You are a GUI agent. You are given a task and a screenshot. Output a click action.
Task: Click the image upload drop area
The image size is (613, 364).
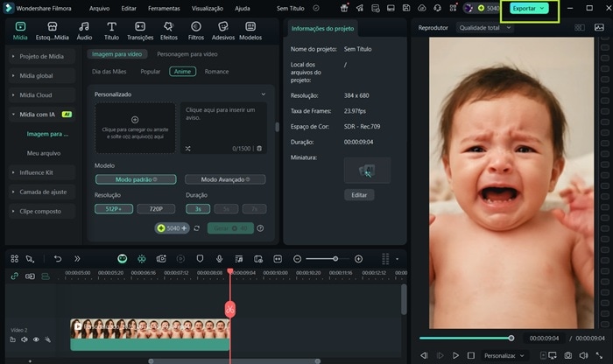(x=135, y=128)
